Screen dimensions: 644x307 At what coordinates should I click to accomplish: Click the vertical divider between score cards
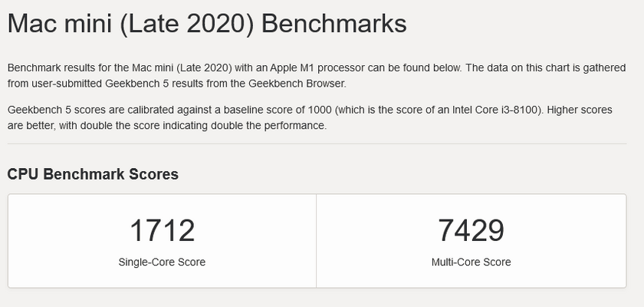click(316, 241)
